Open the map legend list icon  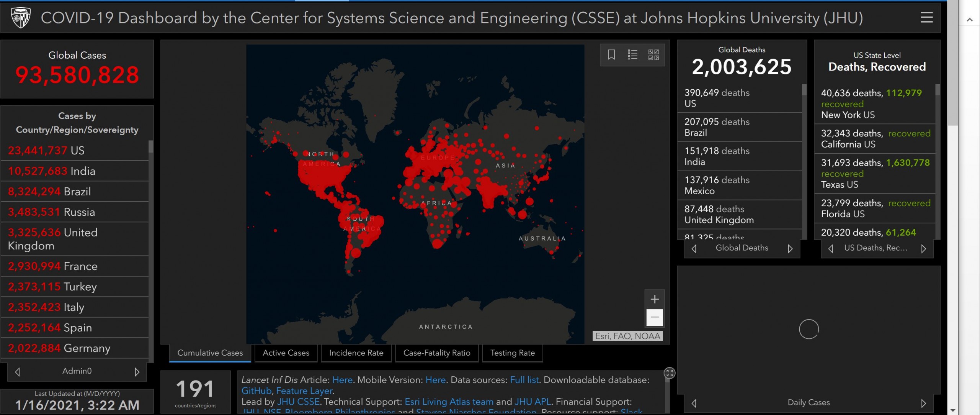pos(632,55)
